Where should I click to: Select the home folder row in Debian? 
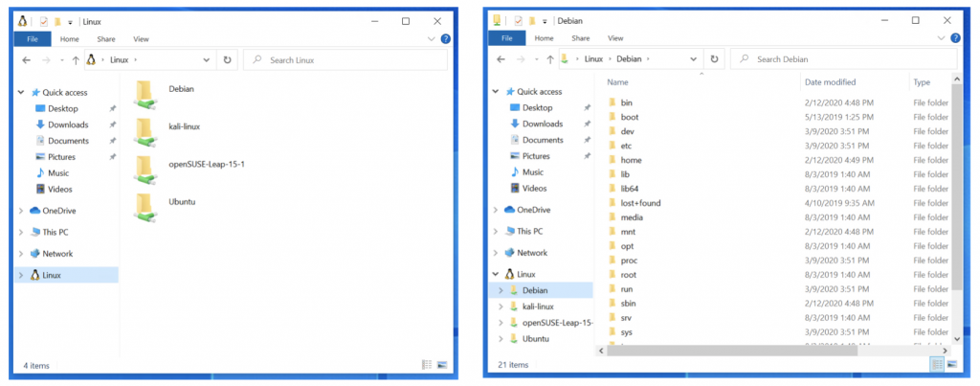coord(778,160)
